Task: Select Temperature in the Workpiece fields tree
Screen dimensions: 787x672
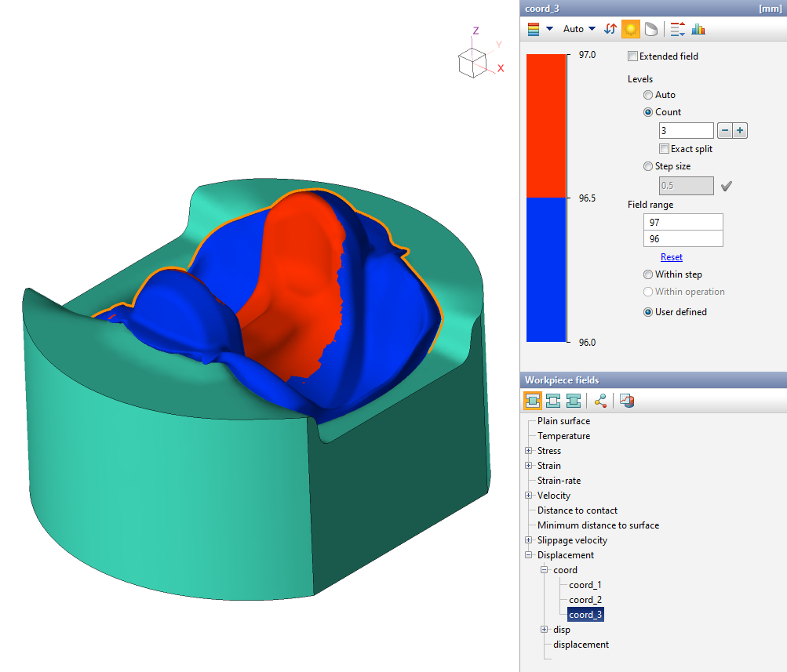Action: [x=563, y=436]
